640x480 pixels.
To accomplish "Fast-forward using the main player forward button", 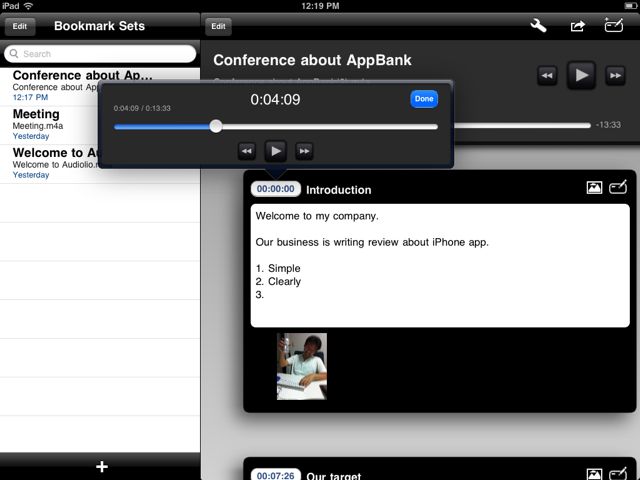I will click(x=615, y=76).
